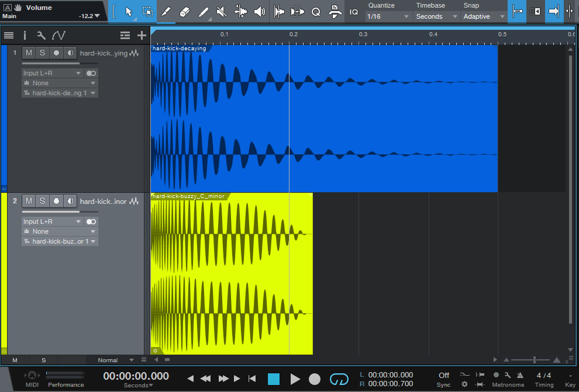Open the Snap Adaptive dropdown
The height and width of the screenshot is (392, 579).
tap(483, 16)
